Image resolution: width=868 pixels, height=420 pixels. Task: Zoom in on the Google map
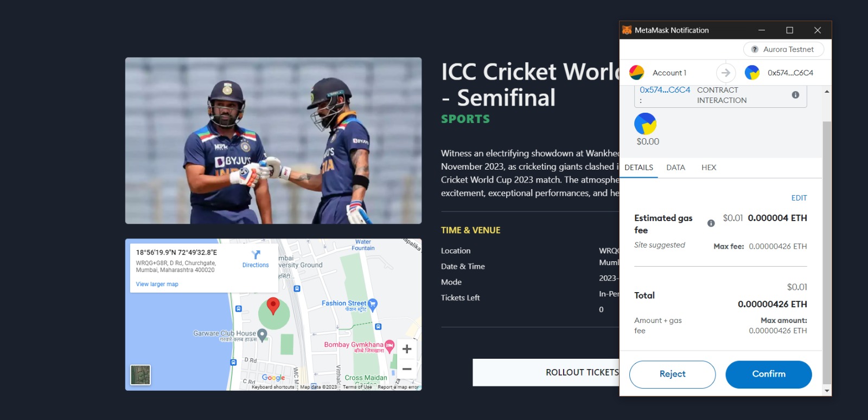click(x=407, y=349)
